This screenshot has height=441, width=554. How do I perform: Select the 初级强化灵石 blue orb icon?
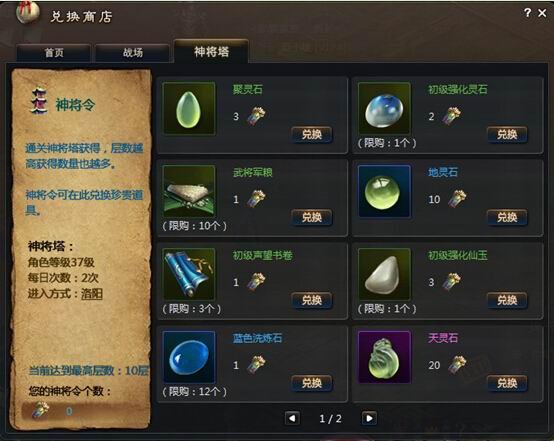coord(384,108)
